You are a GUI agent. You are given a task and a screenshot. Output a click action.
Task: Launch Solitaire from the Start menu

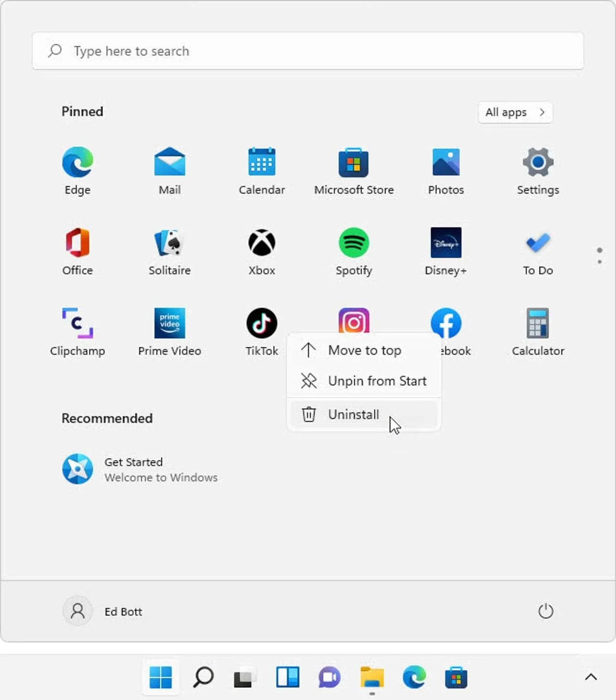[169, 250]
